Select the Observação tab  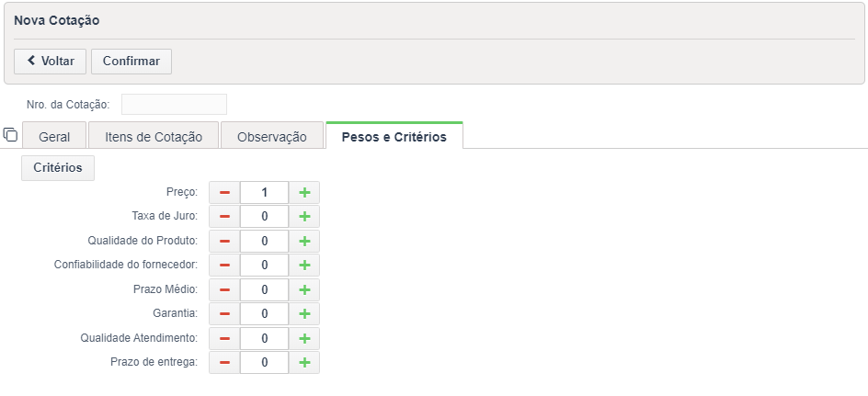click(272, 135)
